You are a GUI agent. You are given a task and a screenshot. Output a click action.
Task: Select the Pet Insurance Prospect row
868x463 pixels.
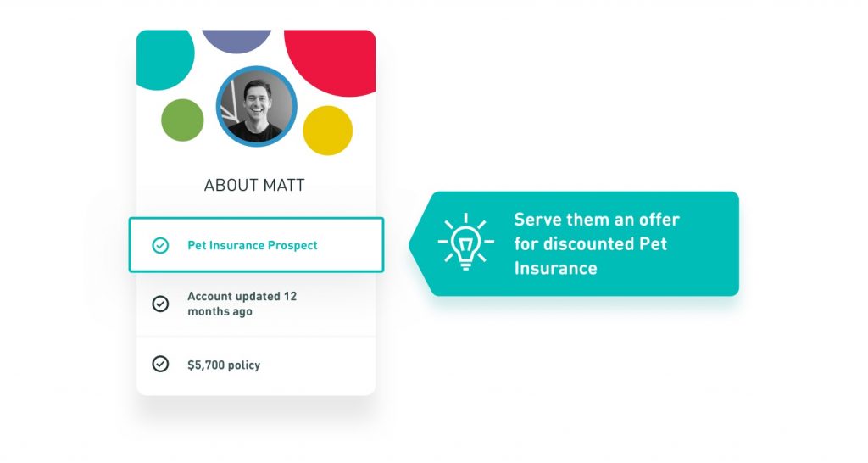tap(256, 245)
